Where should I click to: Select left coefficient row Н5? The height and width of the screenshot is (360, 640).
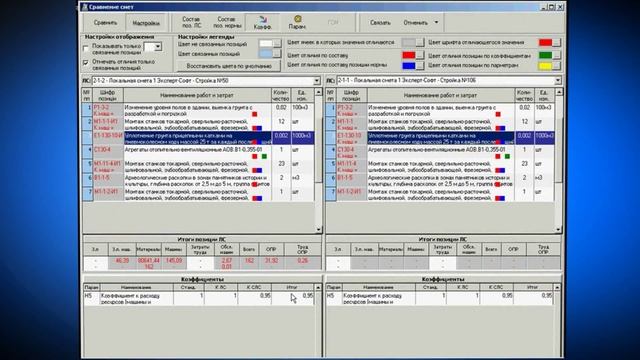pyautogui.click(x=199, y=298)
